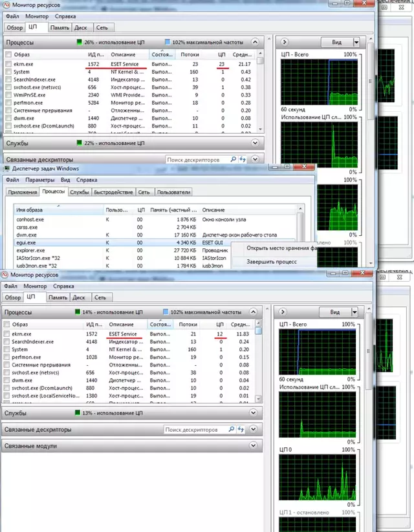Screen dimensions: 414x532
Task: Click Поиск дескрипторов field in 26% CPU monitor
Action: click(197, 159)
